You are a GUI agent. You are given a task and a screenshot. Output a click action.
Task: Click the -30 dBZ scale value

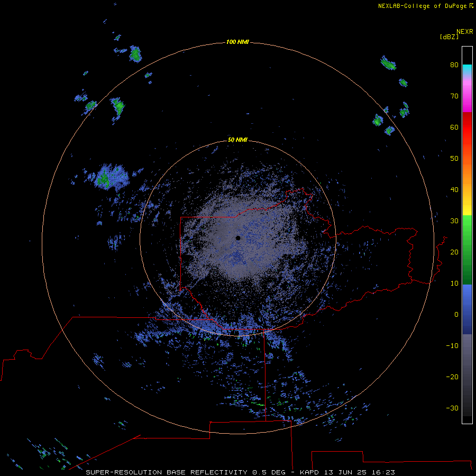tap(452, 408)
